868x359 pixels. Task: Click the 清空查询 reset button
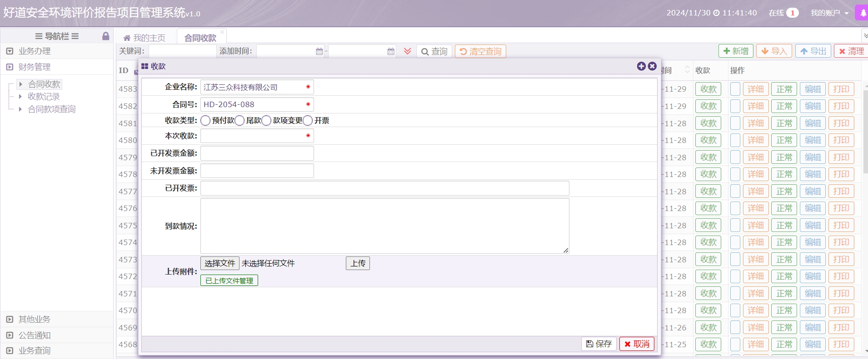[x=480, y=52]
